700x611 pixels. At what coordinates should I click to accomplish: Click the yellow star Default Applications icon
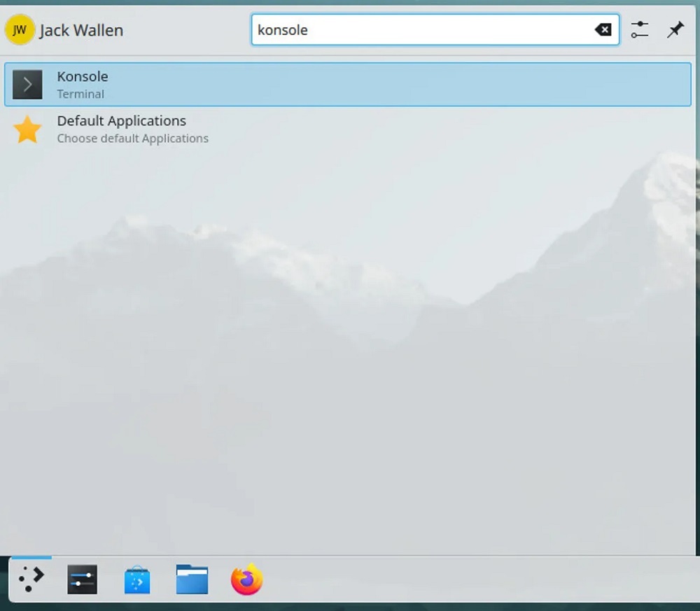coord(28,129)
